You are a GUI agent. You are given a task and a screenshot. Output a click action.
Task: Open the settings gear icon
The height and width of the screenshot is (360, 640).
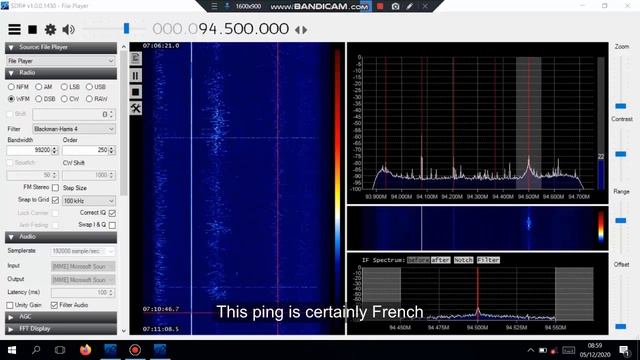click(x=50, y=29)
